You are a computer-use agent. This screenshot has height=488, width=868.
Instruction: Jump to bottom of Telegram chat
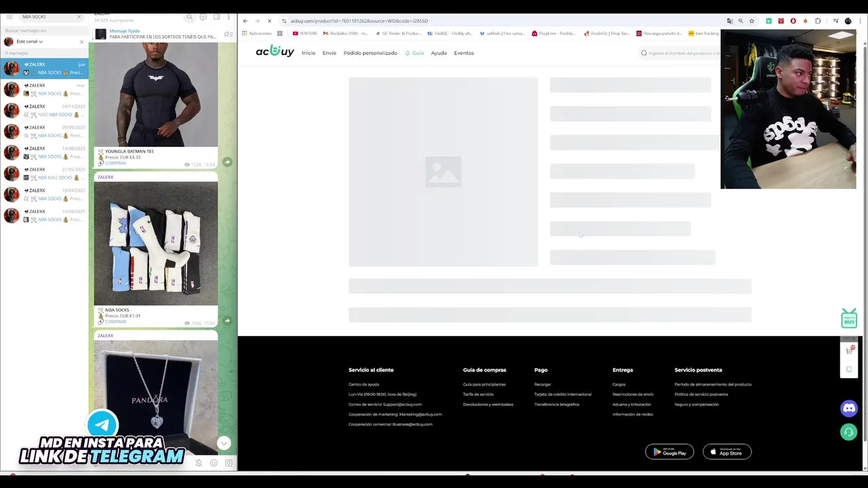(224, 443)
